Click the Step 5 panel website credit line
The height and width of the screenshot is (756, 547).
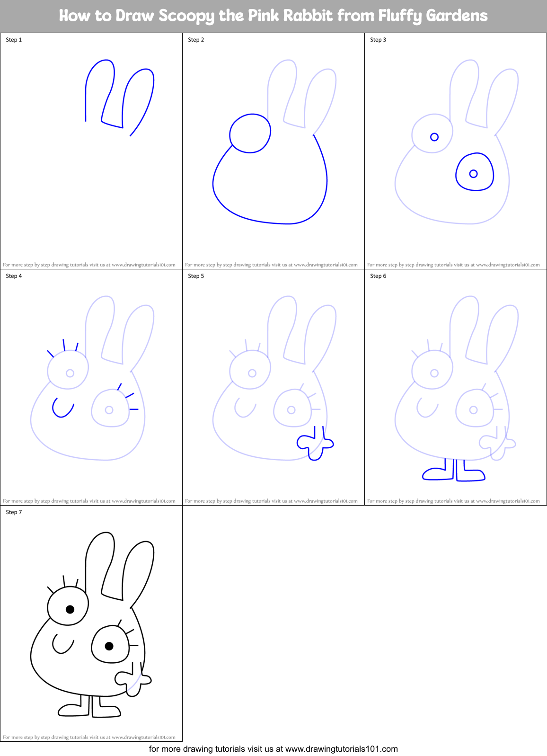271,501
